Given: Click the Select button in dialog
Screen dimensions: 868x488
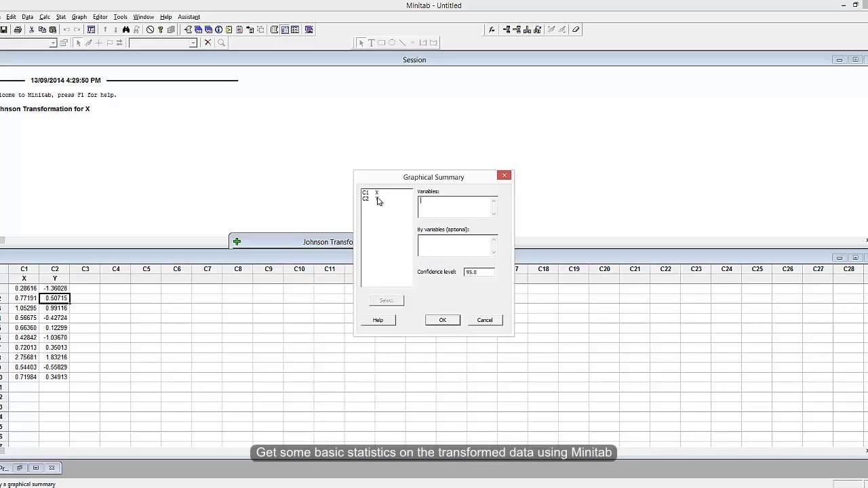Looking at the screenshot, I should (386, 300).
